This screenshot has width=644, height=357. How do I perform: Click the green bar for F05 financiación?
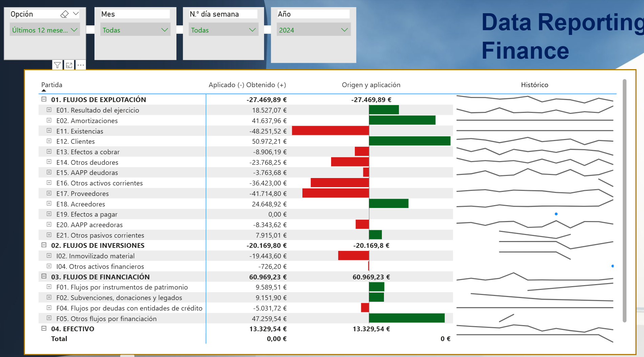coord(407,318)
